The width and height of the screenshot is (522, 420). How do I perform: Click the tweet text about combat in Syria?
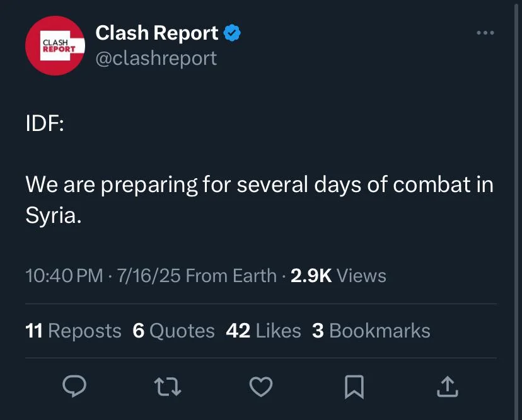[x=259, y=200]
